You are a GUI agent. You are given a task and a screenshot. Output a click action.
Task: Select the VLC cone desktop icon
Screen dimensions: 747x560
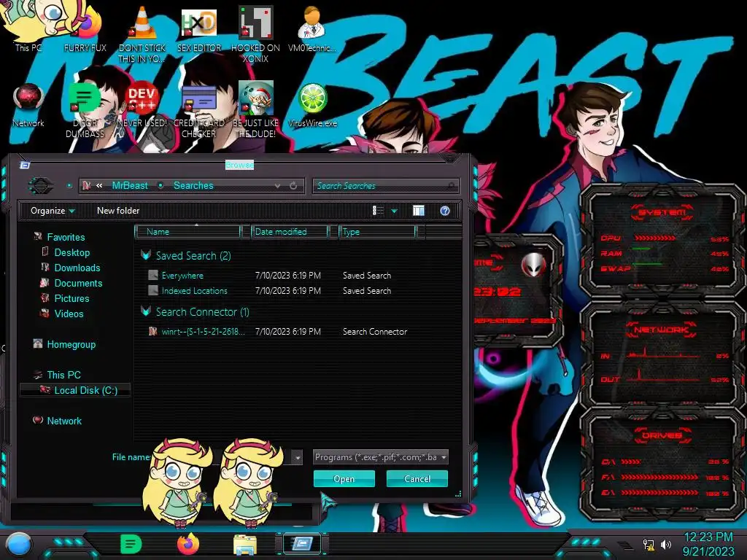(x=142, y=34)
